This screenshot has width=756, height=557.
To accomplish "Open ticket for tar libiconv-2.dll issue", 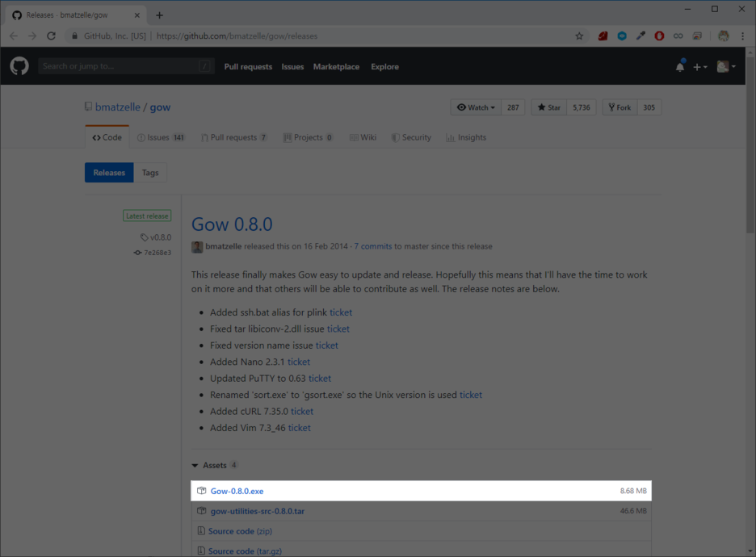I will 338,329.
